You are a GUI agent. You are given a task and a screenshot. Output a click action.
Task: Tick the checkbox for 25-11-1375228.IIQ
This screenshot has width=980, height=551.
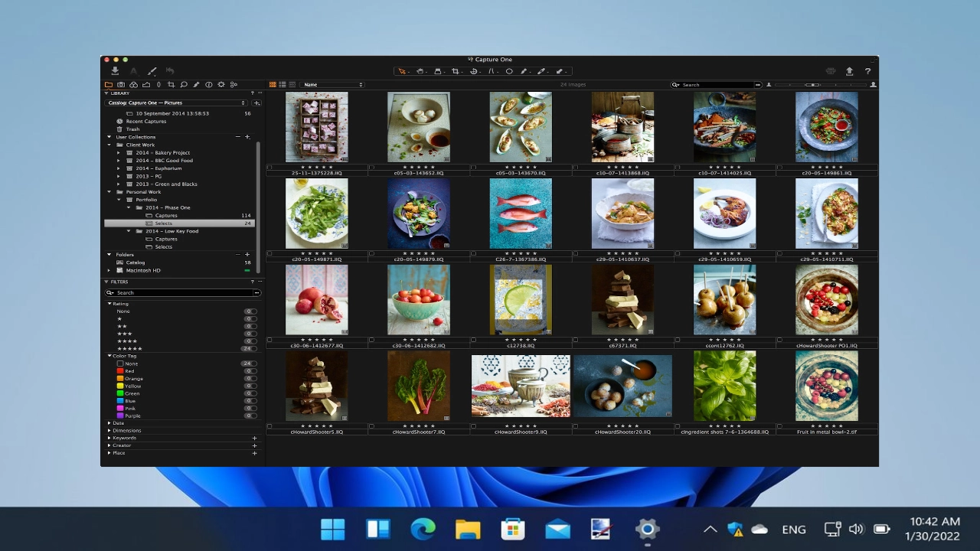(269, 167)
